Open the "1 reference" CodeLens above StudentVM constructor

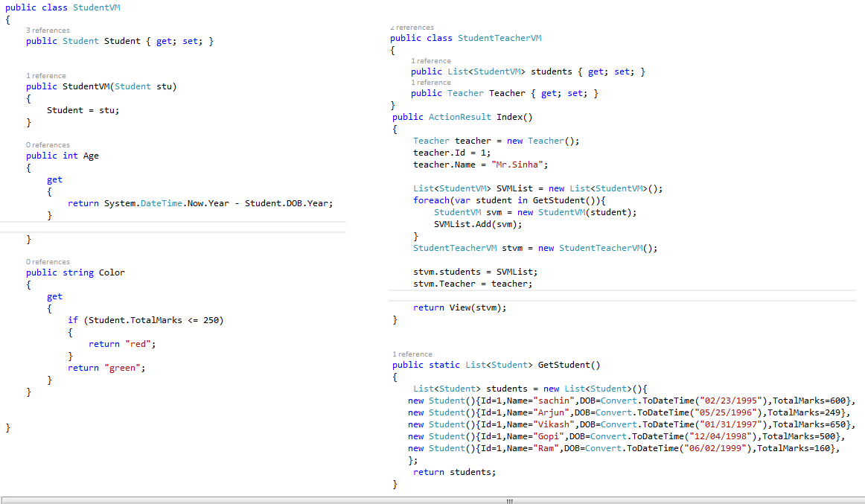click(46, 75)
